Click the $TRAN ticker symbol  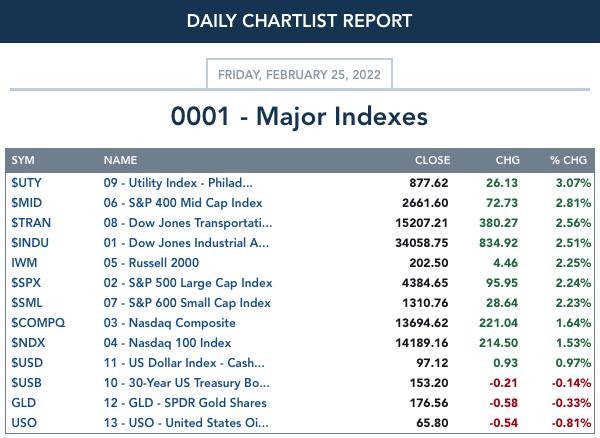coord(31,223)
